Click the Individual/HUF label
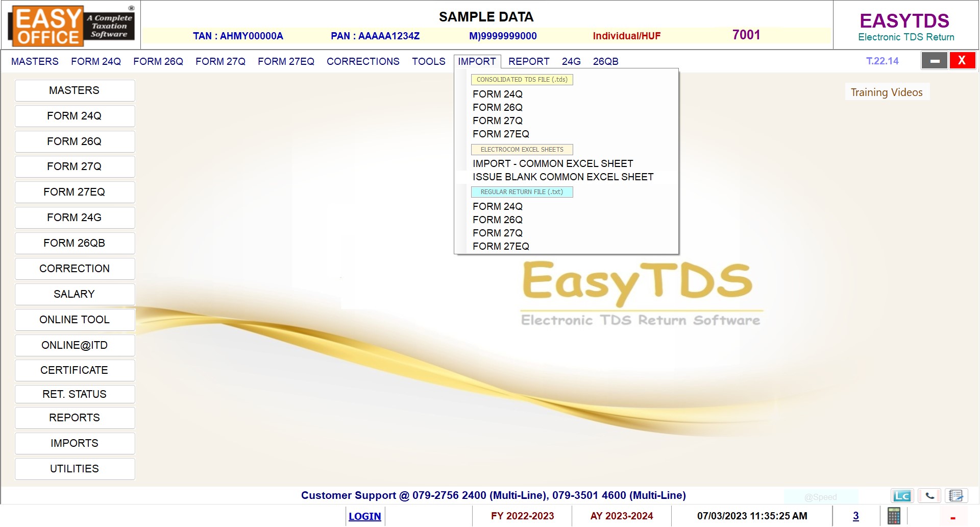 pos(626,36)
